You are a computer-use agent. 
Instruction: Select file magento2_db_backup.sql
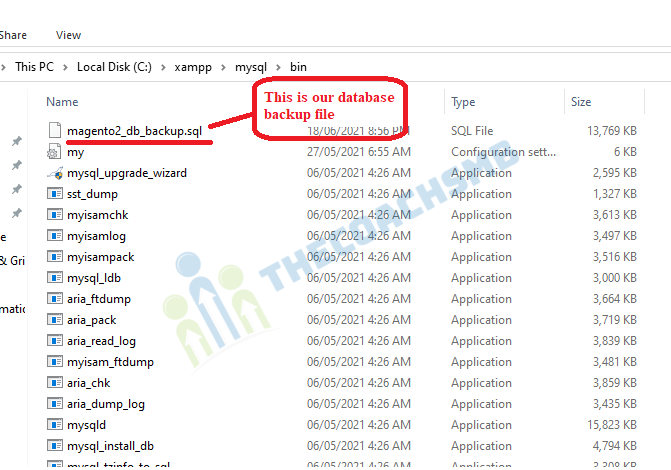point(134,131)
